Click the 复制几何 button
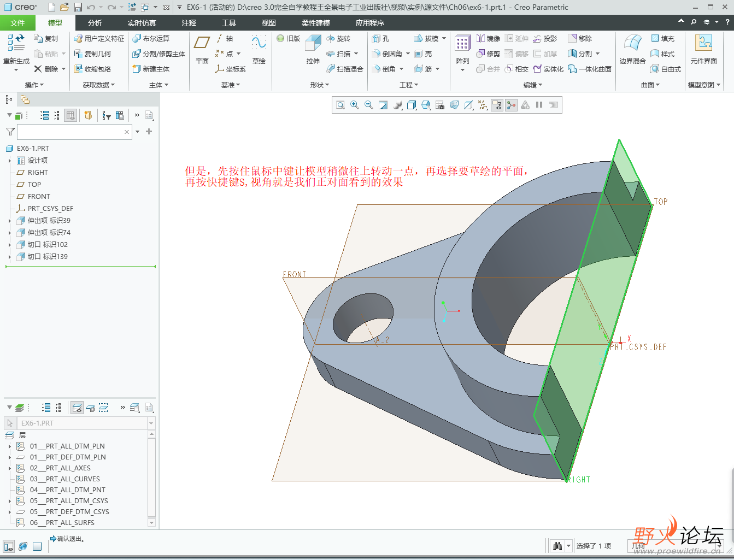Viewport: 734px width, 560px height. click(x=92, y=54)
